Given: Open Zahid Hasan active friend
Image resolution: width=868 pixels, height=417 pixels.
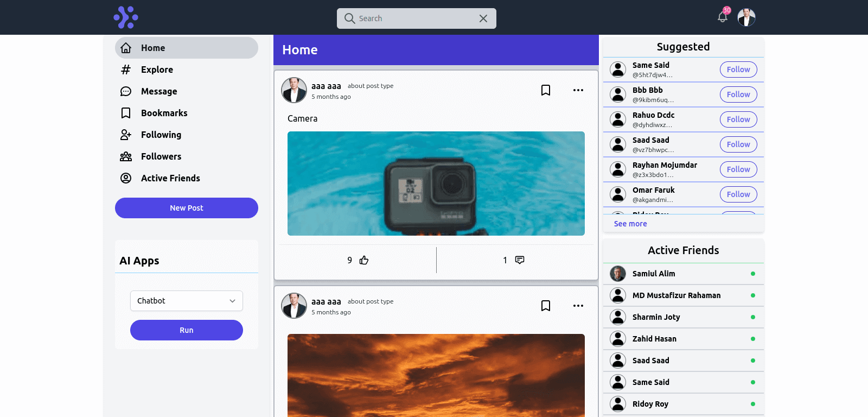Looking at the screenshot, I should (684, 339).
